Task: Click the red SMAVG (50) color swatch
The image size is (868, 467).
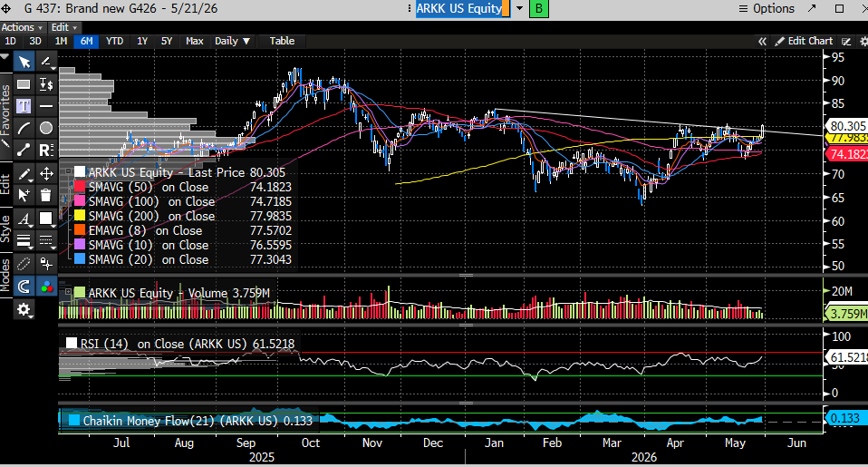Action: click(x=80, y=187)
